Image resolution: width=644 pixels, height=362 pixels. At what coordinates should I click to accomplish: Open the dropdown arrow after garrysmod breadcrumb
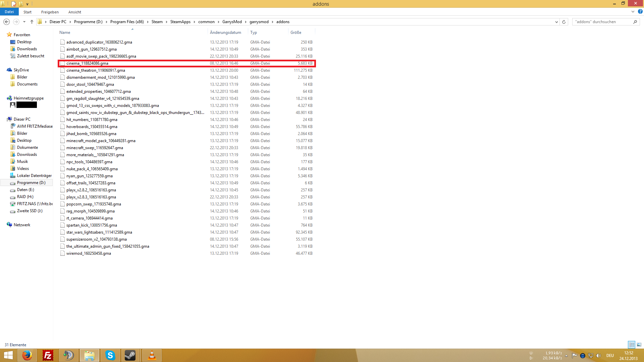[273, 22]
